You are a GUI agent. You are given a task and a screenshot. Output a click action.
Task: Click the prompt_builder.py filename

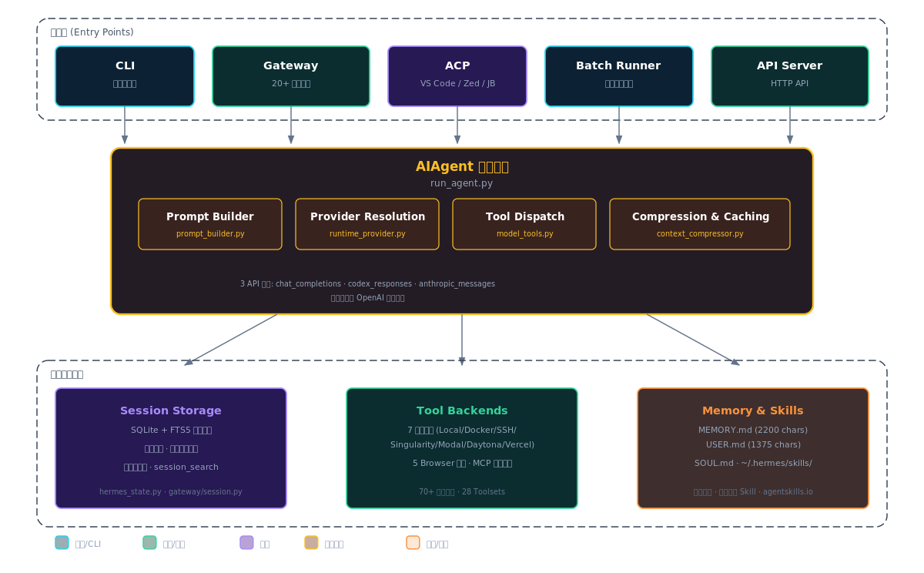[210, 233]
